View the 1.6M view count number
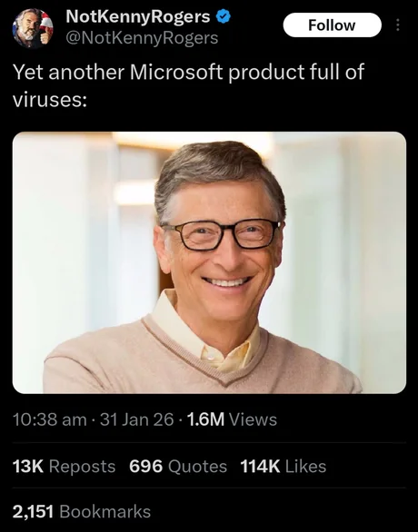Viewport: 418px width, 532px height. click(205, 419)
